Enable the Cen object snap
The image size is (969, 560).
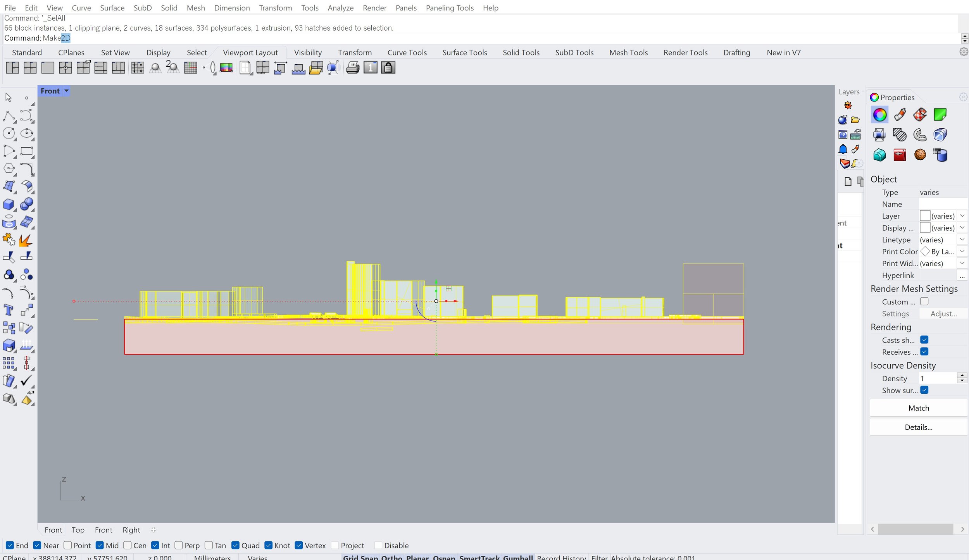pos(128,545)
